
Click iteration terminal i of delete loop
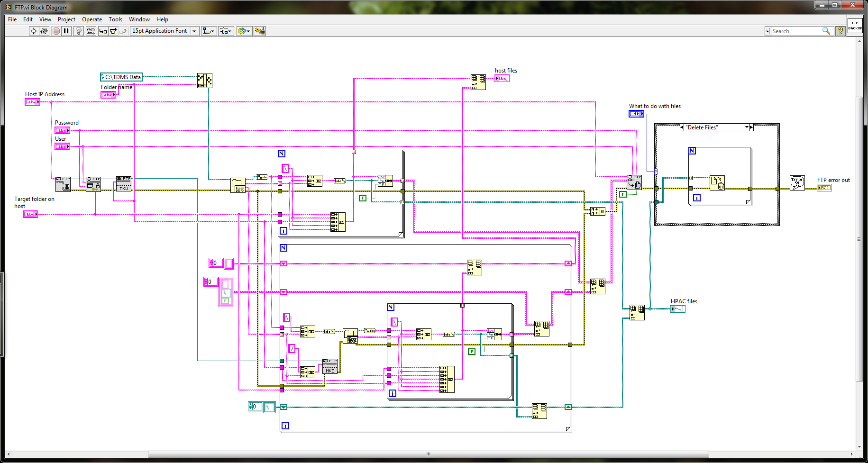[697, 198]
